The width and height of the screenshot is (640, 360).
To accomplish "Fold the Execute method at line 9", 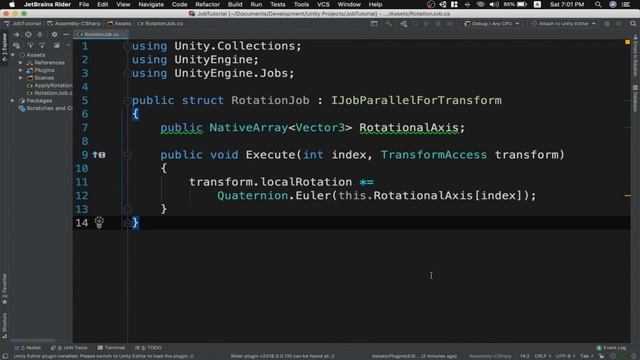I will click(x=127, y=155).
